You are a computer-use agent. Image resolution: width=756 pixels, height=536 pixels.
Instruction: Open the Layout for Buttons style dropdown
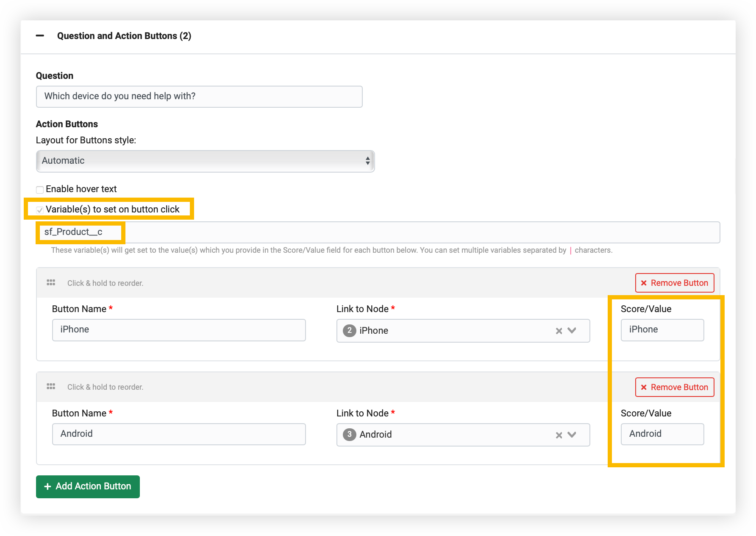click(205, 161)
